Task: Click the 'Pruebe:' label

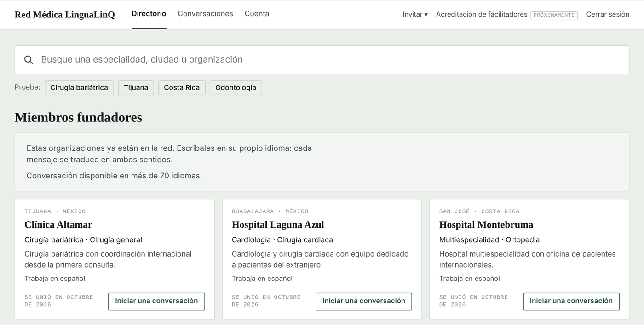Action: 28,87
